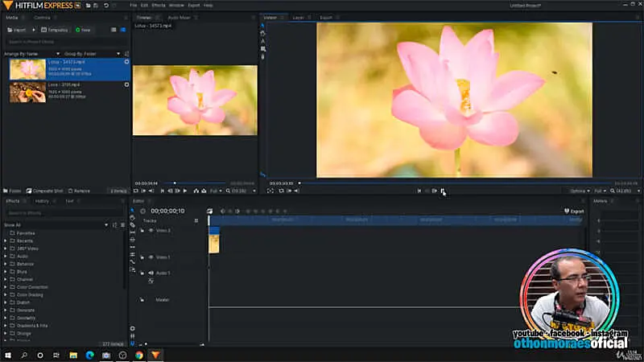Click the Effects panel sort order icon
This screenshot has width=644, height=362.
pyautogui.click(x=114, y=225)
